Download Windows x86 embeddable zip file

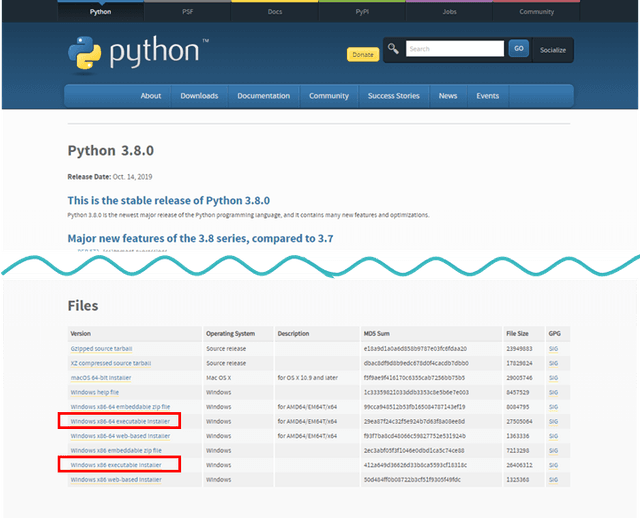point(116,451)
